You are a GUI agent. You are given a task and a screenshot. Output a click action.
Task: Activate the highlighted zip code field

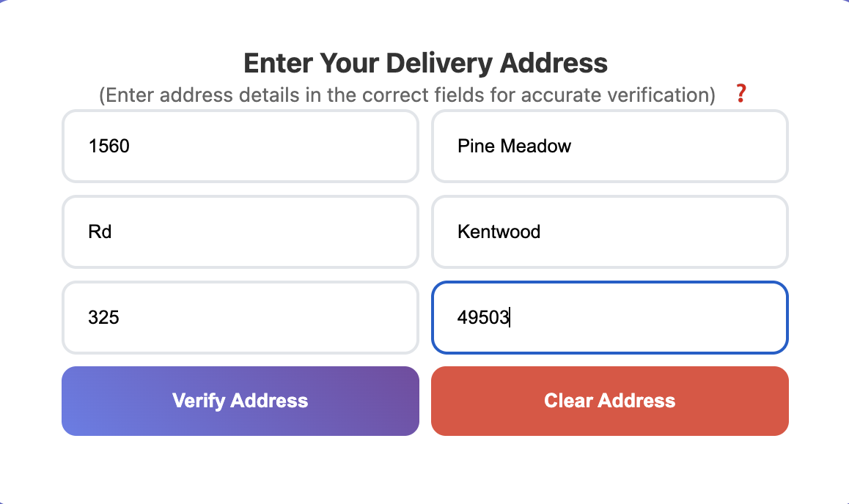coord(609,317)
